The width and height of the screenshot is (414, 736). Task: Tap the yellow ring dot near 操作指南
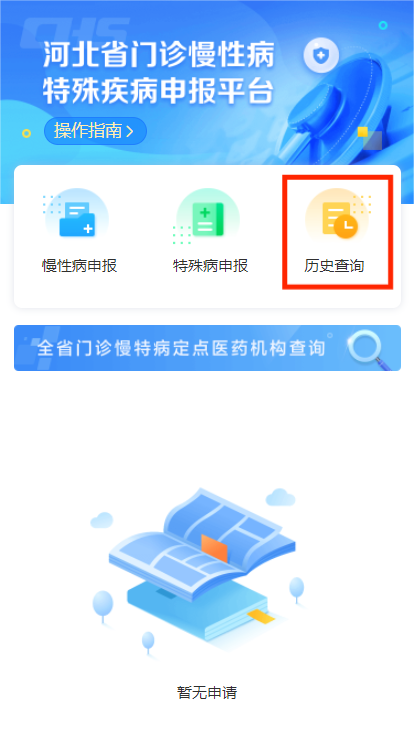pos(26,133)
